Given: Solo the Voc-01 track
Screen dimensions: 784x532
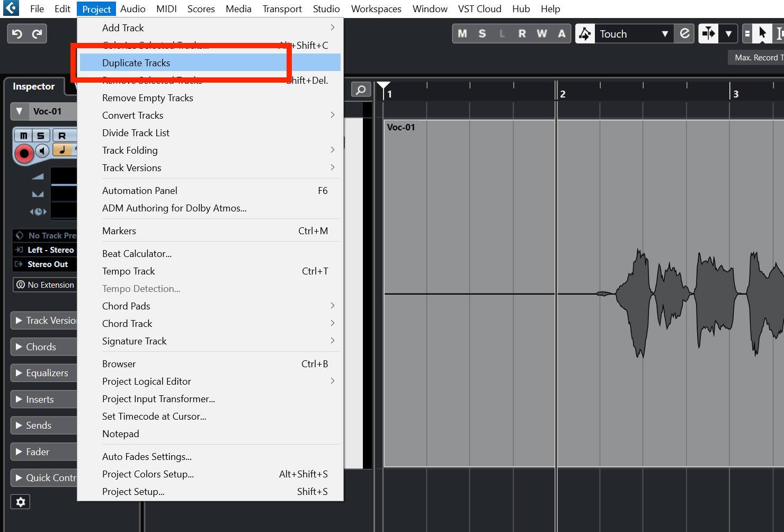Looking at the screenshot, I should click(41, 136).
